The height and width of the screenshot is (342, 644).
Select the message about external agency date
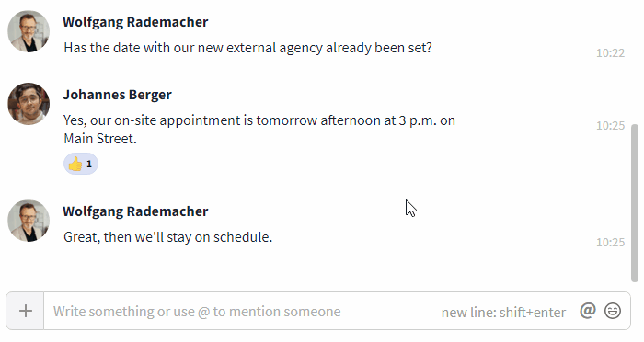click(247, 48)
